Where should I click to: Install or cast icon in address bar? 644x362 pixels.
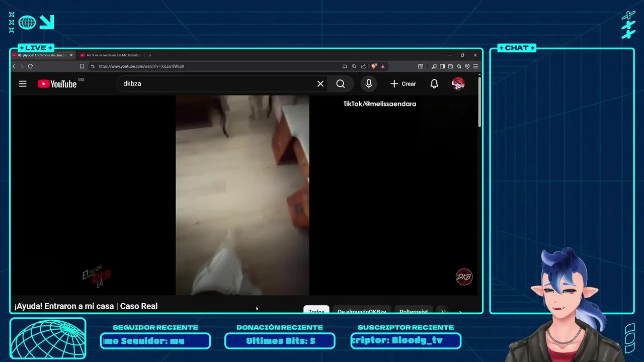pos(345,66)
